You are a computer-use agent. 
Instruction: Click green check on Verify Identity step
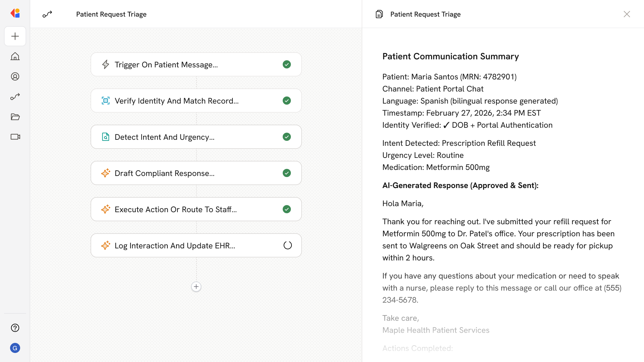[287, 101]
